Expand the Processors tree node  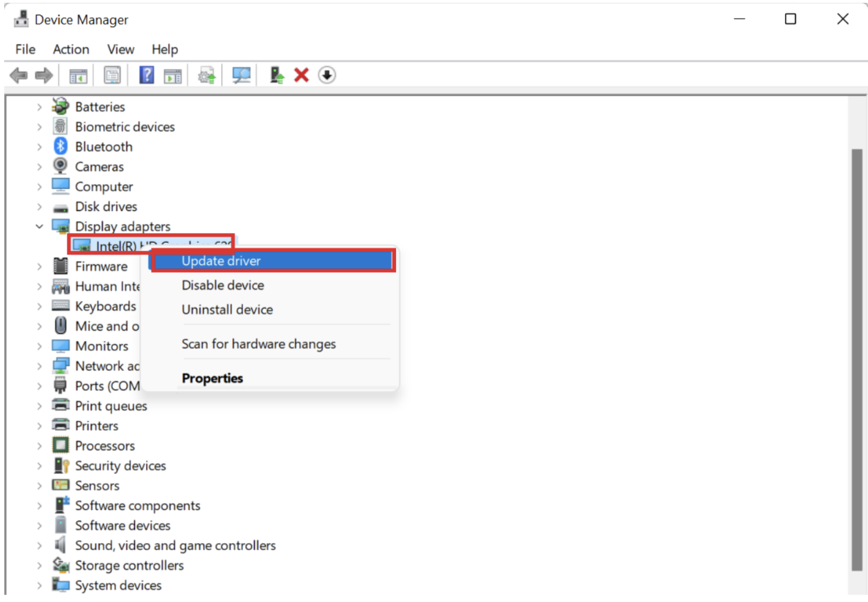point(39,446)
